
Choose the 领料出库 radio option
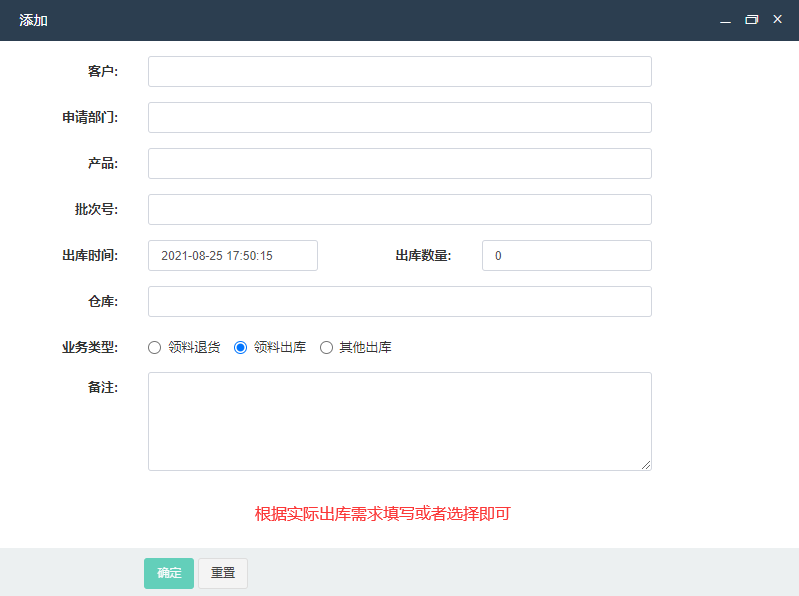241,347
